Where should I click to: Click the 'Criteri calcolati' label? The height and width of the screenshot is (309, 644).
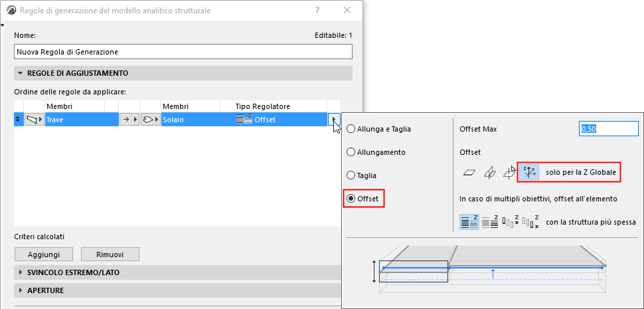[39, 237]
